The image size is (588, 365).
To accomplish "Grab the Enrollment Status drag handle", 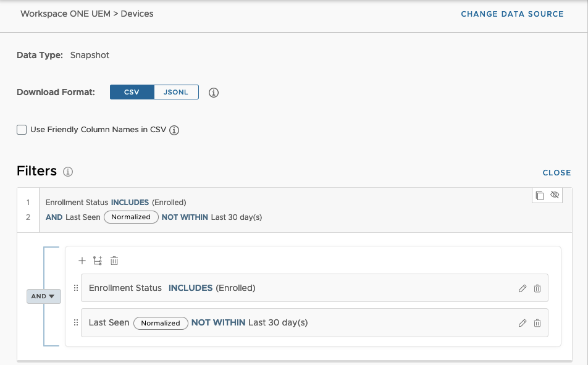I will pyautogui.click(x=75, y=288).
